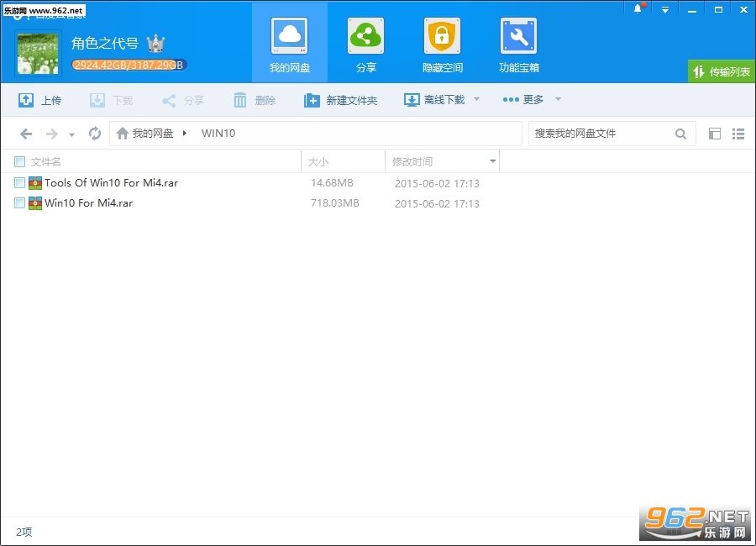Switch to list view icon

tap(738, 134)
